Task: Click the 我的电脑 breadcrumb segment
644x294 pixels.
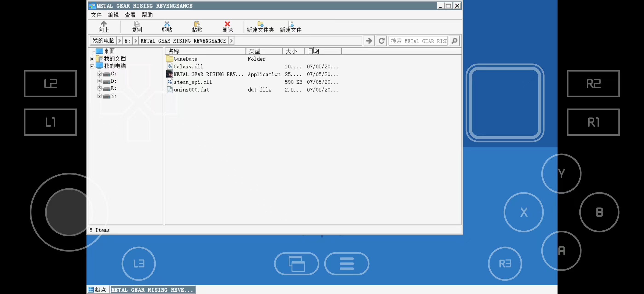Action: [x=103, y=41]
